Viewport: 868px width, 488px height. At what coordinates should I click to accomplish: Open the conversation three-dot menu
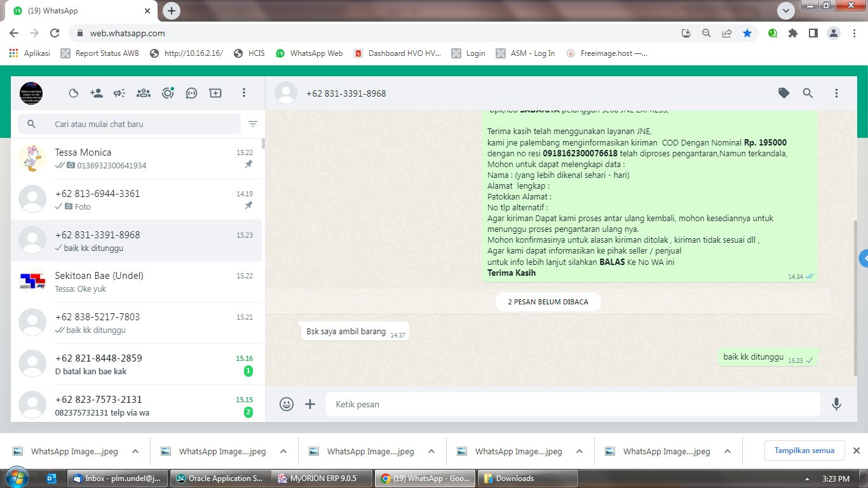click(836, 93)
